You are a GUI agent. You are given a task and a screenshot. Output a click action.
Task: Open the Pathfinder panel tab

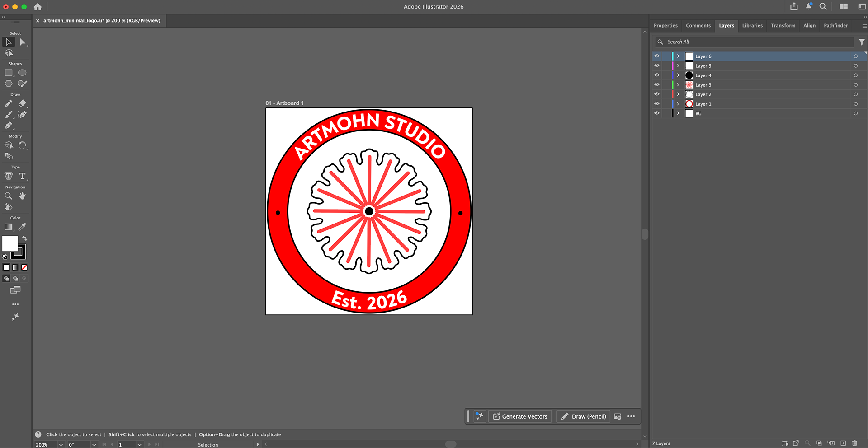coord(835,26)
